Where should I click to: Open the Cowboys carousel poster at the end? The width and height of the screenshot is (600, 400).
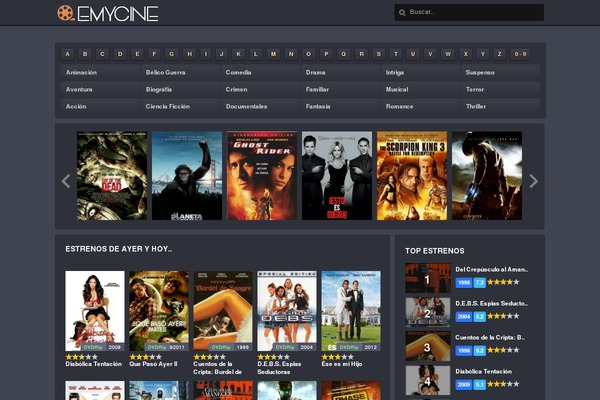click(x=487, y=176)
